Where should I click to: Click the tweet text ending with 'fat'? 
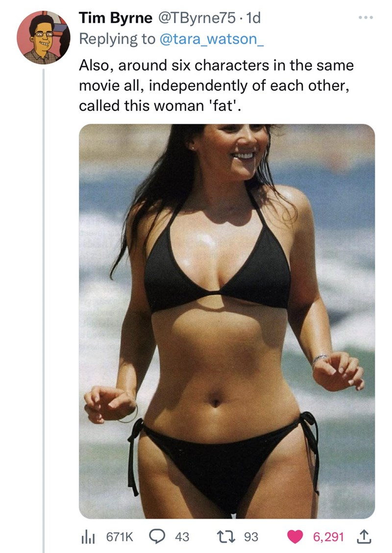216,85
